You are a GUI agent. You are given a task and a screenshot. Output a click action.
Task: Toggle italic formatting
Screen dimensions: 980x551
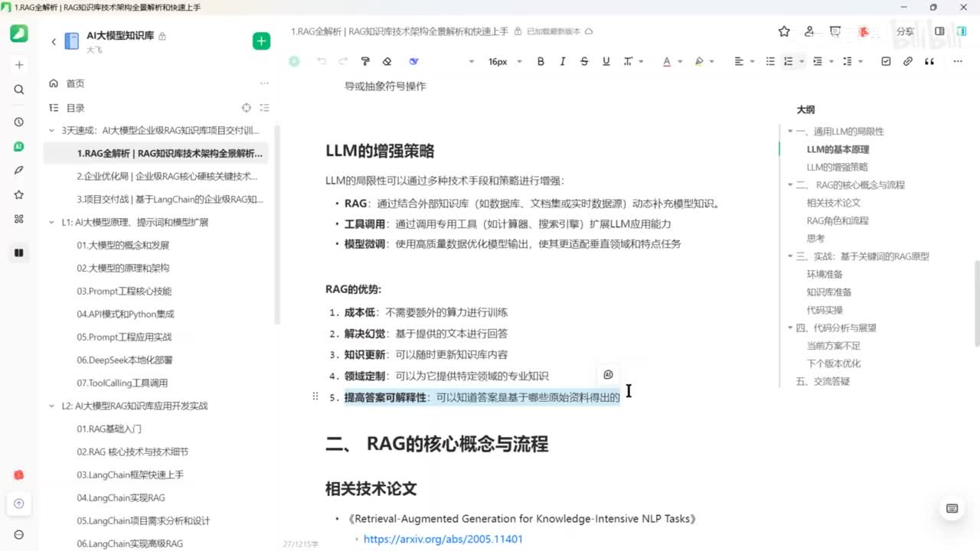click(563, 61)
